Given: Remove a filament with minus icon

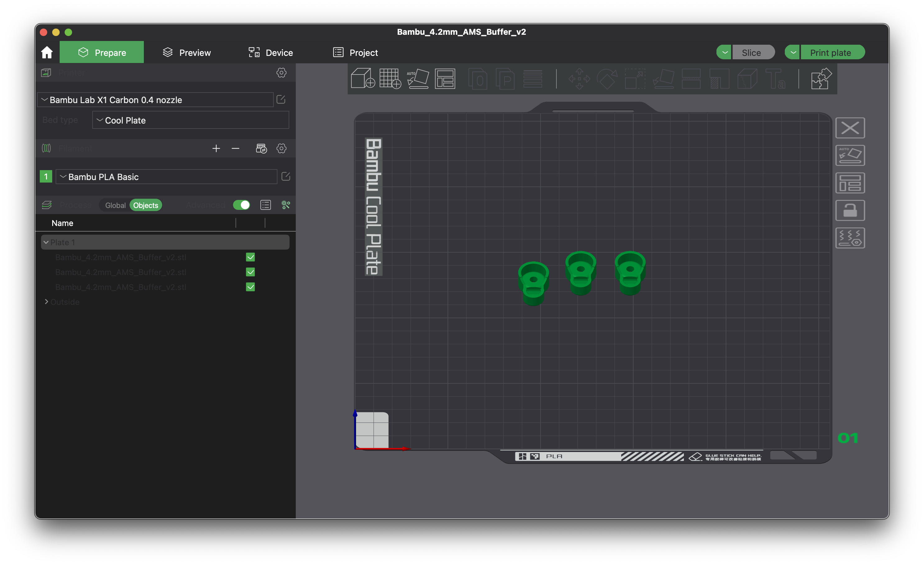Looking at the screenshot, I should (236, 148).
